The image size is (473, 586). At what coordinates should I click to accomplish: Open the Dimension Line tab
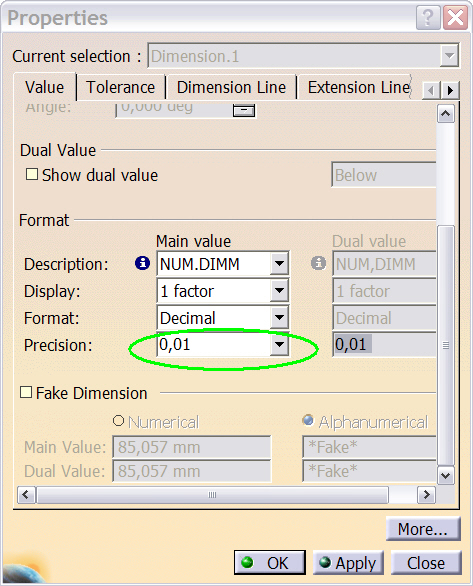(x=231, y=87)
